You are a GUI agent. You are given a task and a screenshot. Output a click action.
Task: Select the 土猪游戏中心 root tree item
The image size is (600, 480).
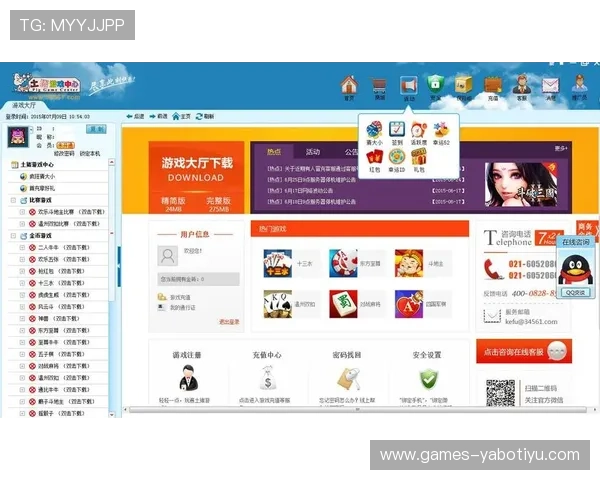37,165
